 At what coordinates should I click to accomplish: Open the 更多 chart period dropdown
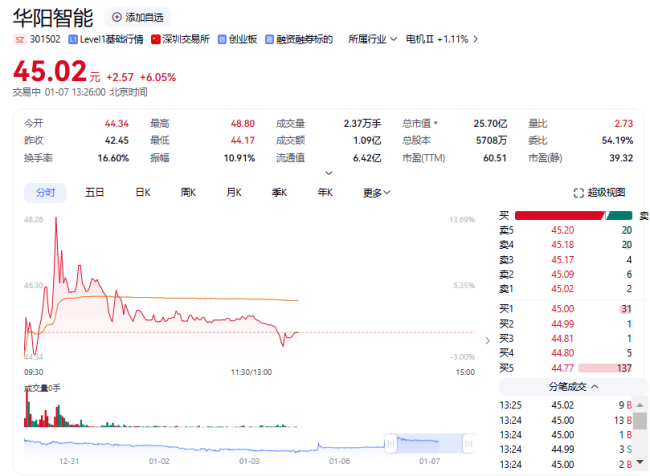[x=376, y=192]
